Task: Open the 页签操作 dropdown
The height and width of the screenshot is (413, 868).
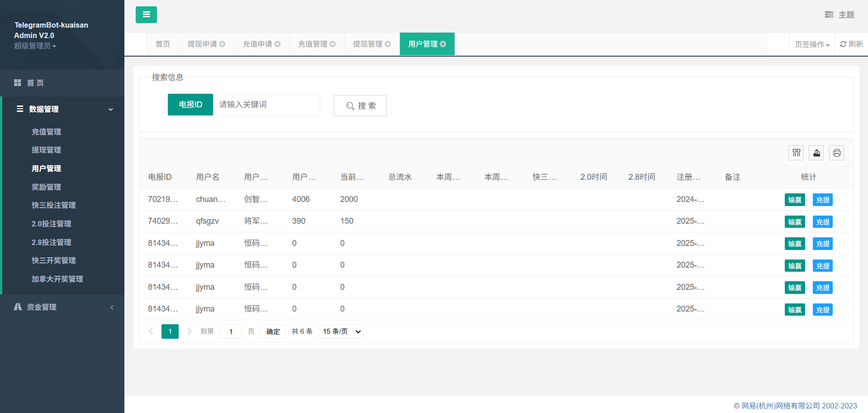Action: 812,44
